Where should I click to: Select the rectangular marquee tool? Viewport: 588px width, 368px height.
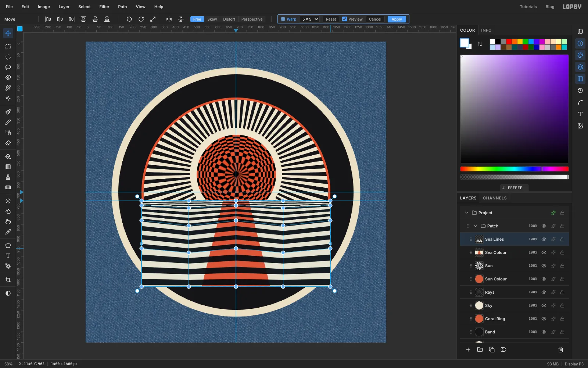8,47
